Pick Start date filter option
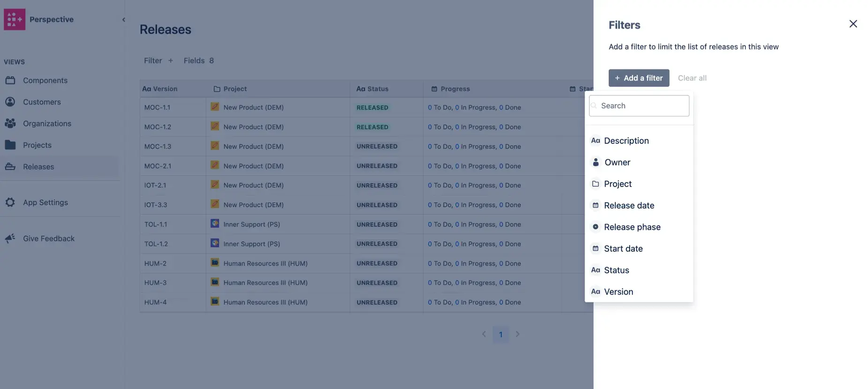This screenshot has width=868, height=389. tap(623, 249)
